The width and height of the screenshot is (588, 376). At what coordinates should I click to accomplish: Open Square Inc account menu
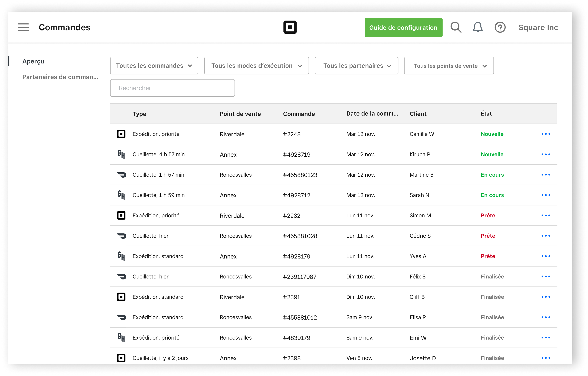pyautogui.click(x=538, y=27)
